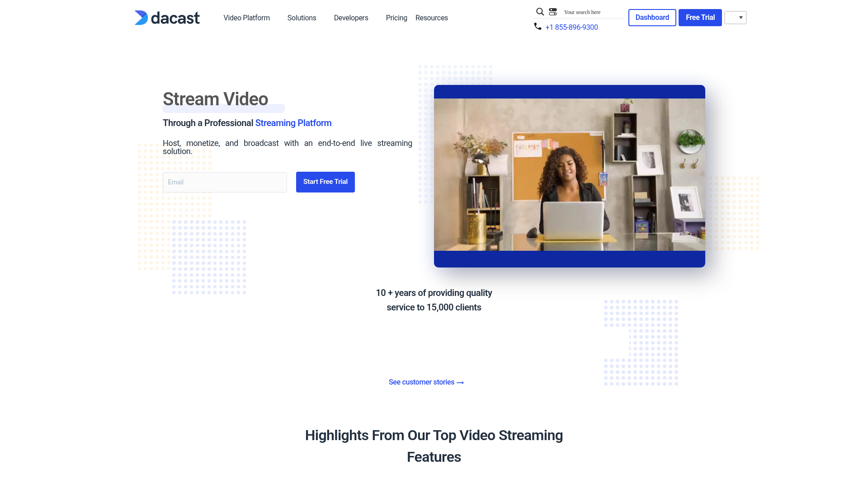Screen dimensions: 868x488
Task: Click the blue arrow in the Dacast logo
Action: (141, 18)
